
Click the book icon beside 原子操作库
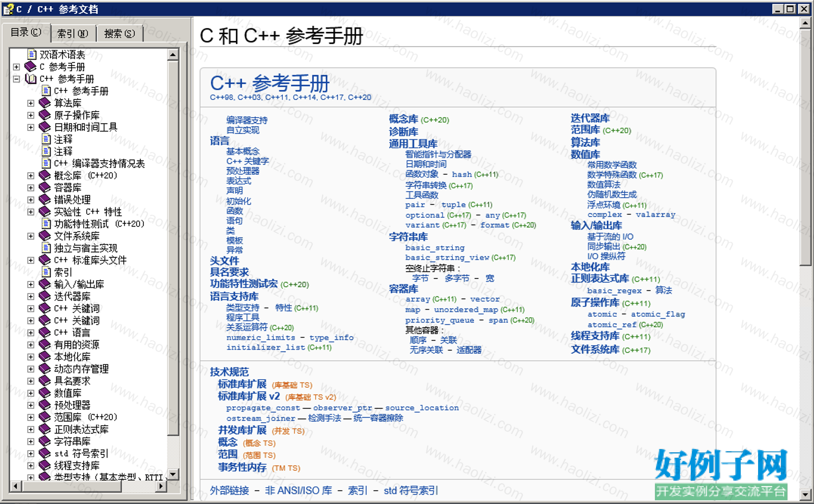coord(45,115)
